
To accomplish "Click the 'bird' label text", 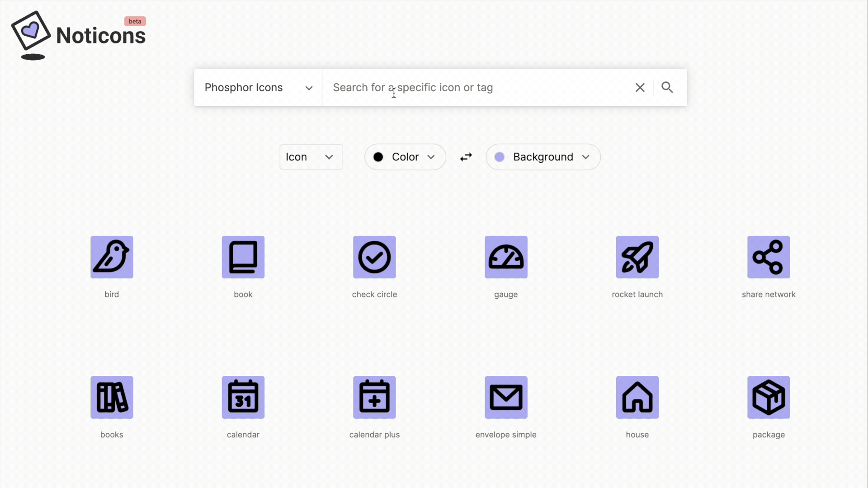I will 112,295.
